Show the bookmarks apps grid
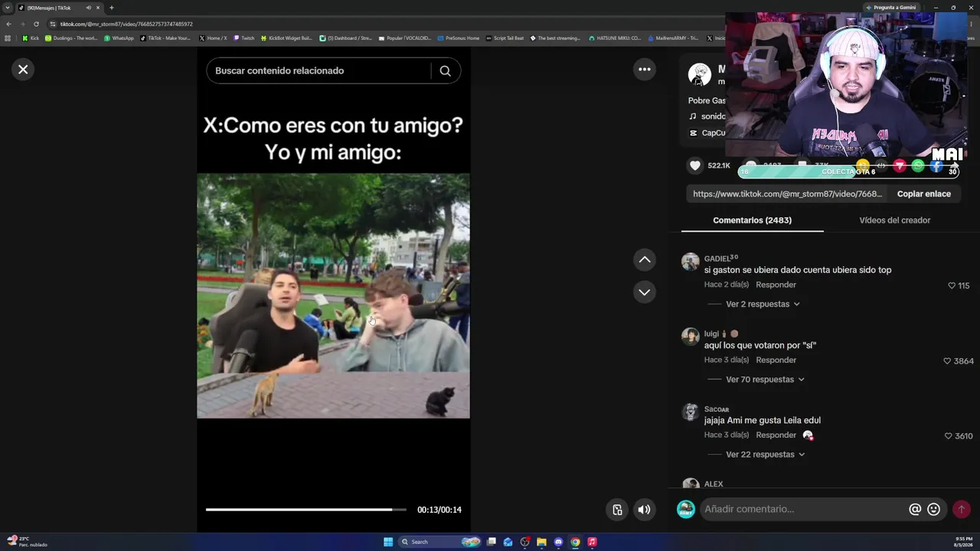This screenshot has height=551, width=980. pos(8,38)
